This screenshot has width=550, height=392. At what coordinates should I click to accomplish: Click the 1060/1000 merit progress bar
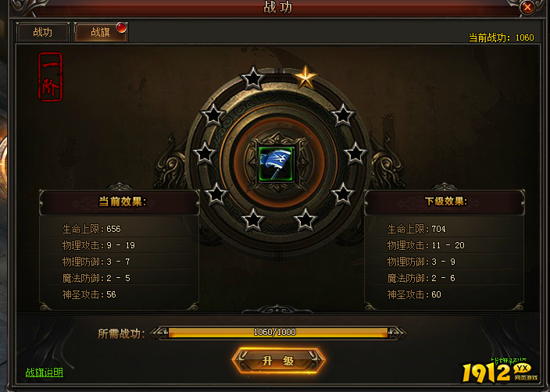tap(278, 333)
